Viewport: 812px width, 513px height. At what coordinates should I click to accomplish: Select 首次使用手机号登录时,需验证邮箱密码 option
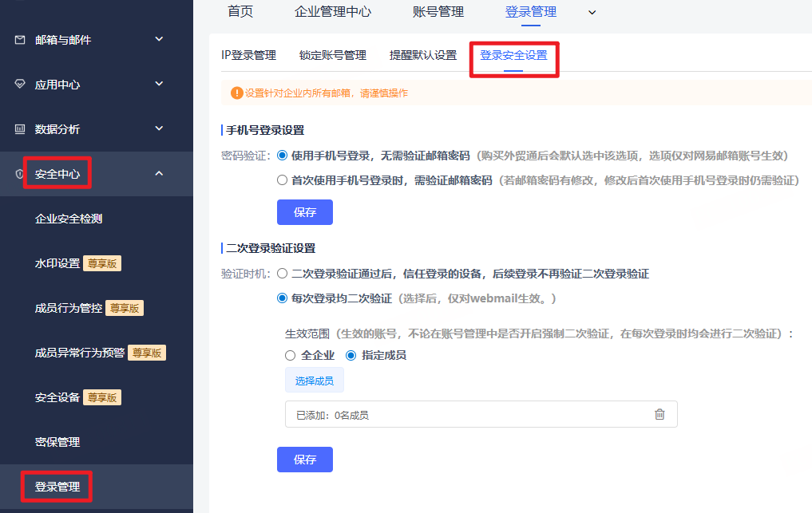coord(282,180)
